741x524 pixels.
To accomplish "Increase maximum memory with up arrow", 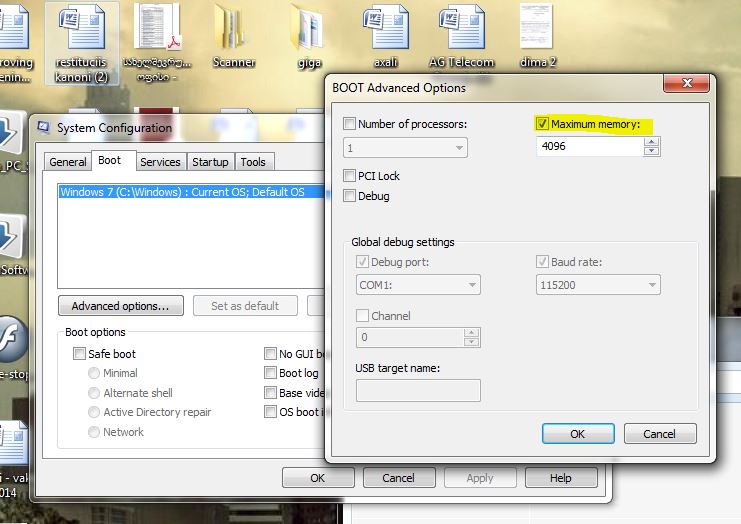I will [x=651, y=142].
